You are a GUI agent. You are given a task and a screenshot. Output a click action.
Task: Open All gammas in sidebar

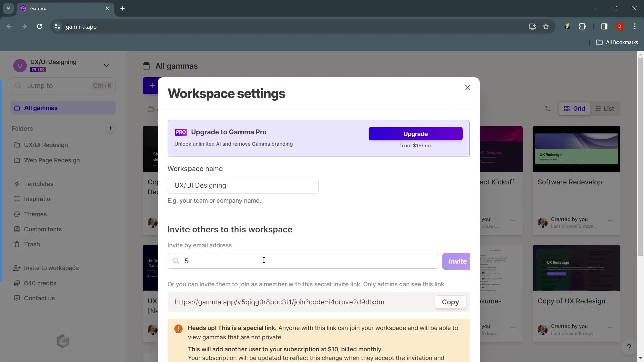(63, 108)
